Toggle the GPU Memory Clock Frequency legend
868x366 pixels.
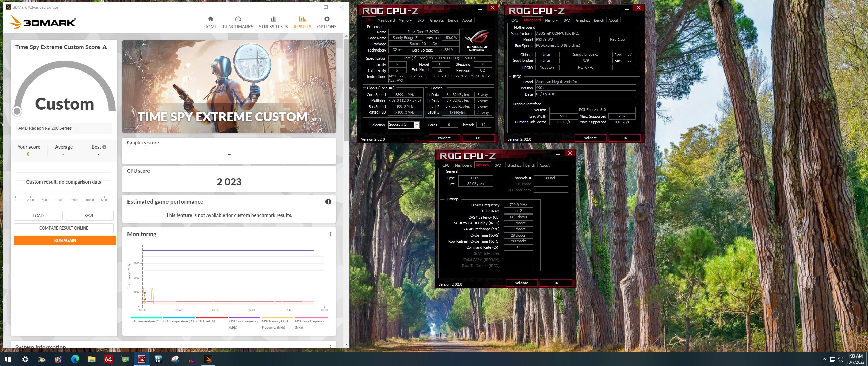[x=277, y=323]
